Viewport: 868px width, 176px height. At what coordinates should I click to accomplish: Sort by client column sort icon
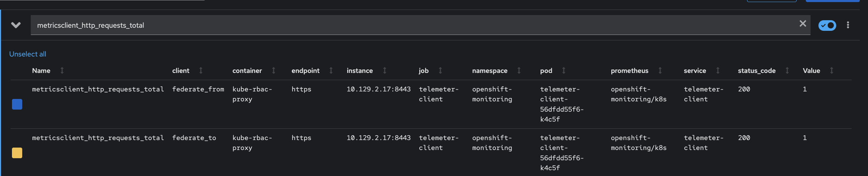(x=201, y=71)
